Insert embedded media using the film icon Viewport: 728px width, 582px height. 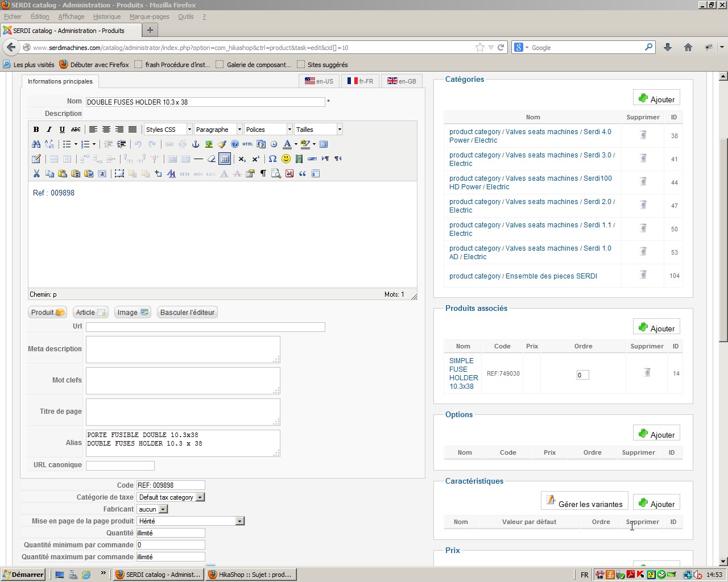coord(299,159)
